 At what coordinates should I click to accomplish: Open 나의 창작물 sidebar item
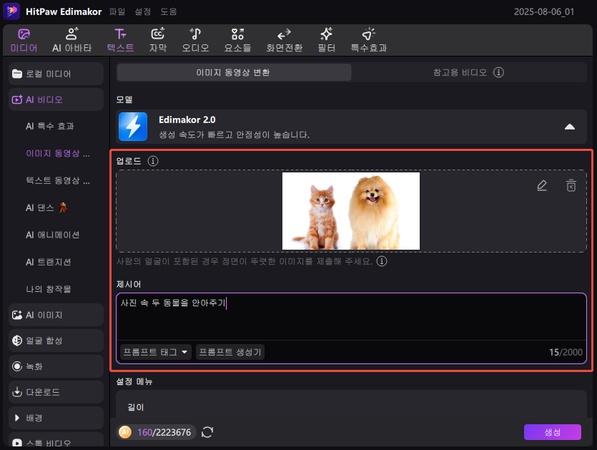[48, 289]
